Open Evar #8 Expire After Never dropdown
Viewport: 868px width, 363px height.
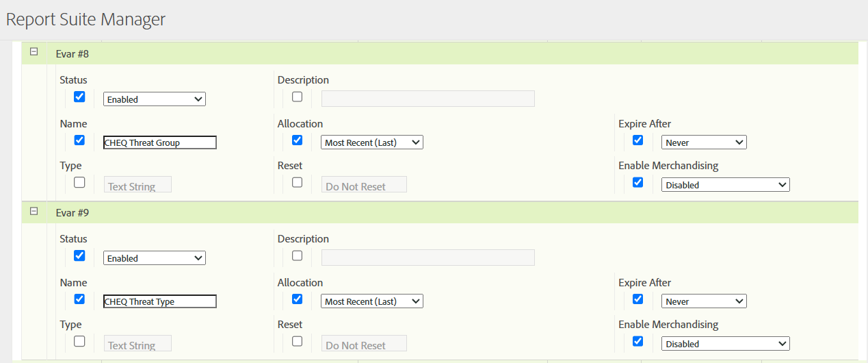click(704, 142)
